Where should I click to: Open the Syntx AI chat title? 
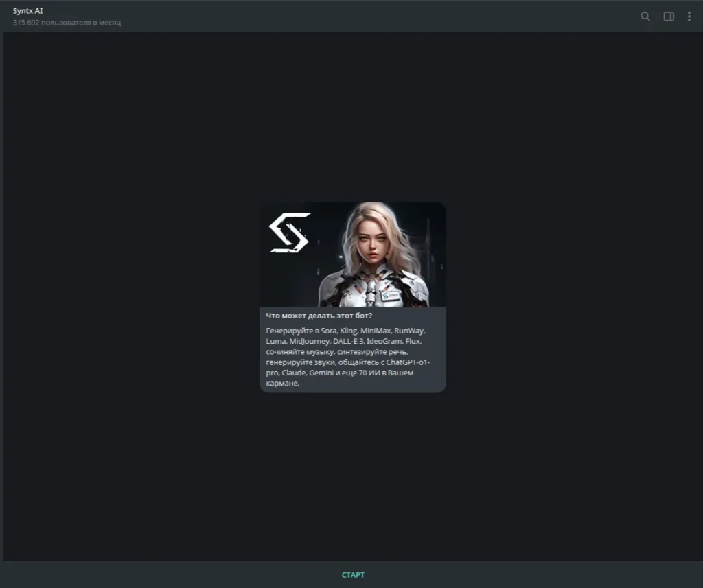click(x=27, y=11)
